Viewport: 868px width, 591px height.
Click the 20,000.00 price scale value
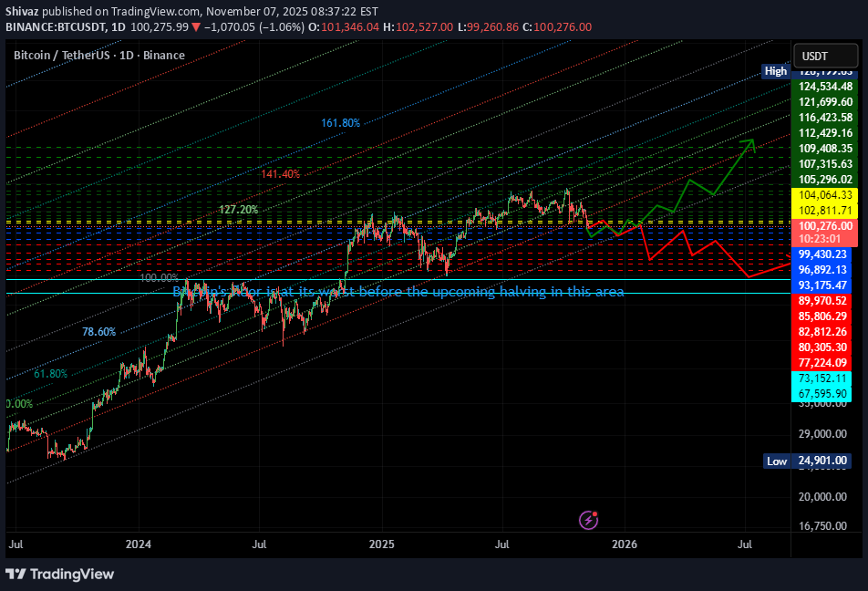tap(822, 497)
